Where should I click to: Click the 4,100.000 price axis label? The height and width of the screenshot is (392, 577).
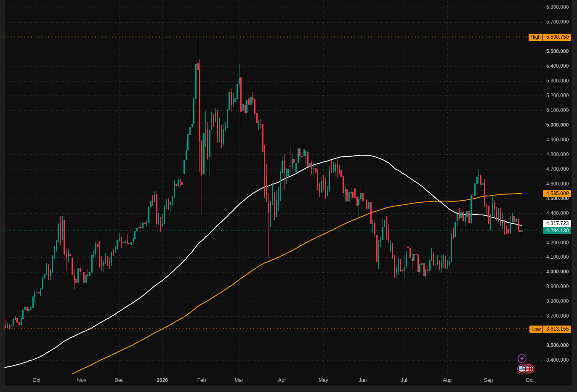[x=557, y=257]
